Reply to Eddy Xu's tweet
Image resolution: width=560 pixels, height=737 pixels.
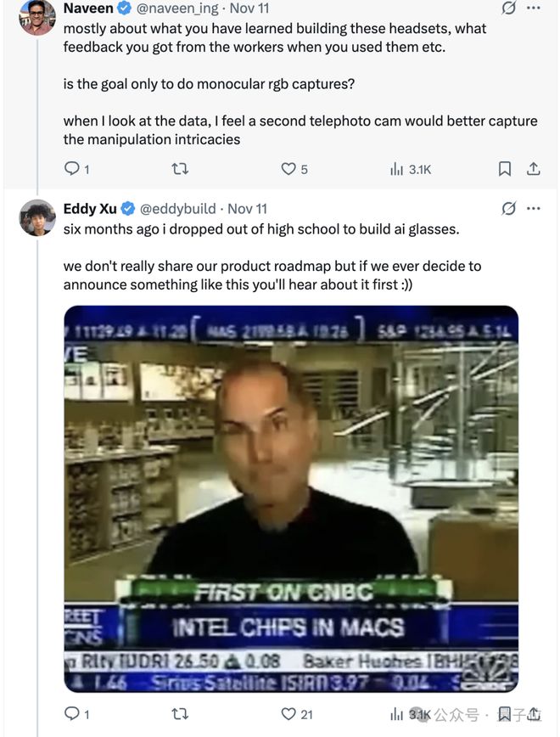click(x=72, y=714)
